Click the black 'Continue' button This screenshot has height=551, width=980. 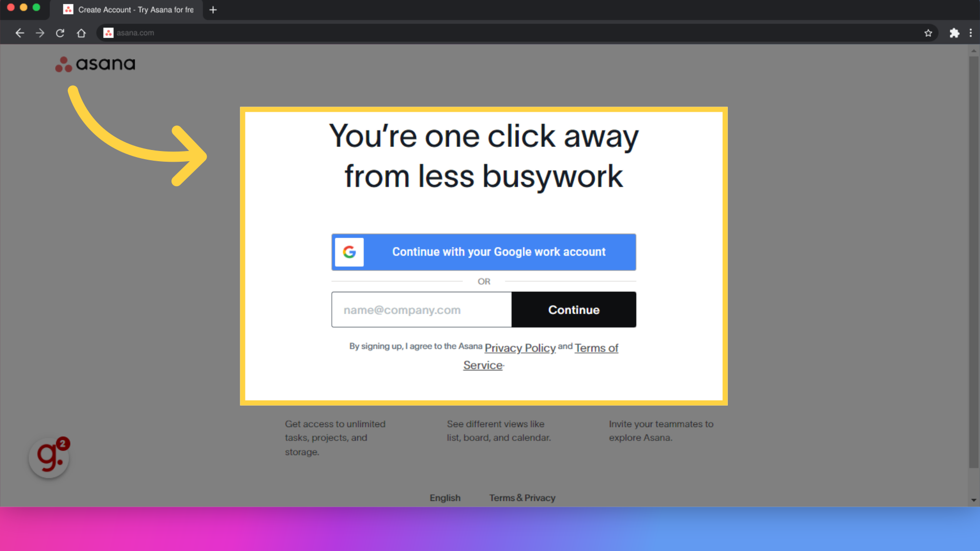[x=574, y=310]
